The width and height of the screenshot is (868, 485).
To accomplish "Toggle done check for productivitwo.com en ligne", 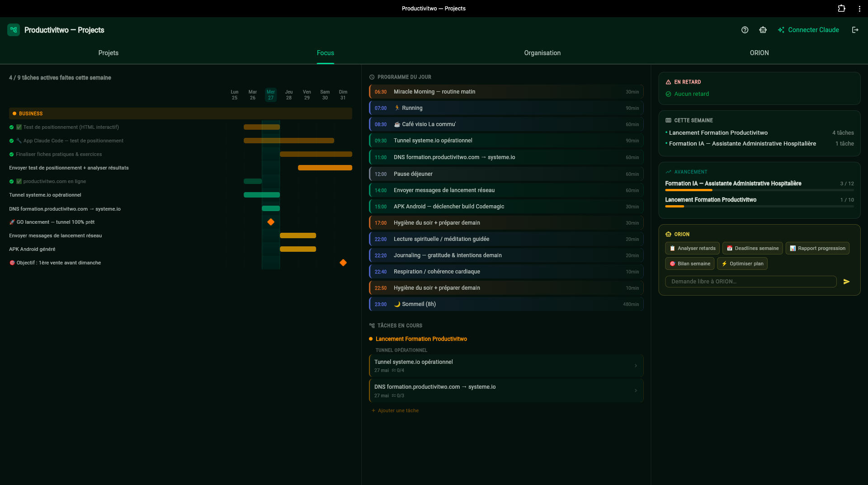I will coord(11,181).
